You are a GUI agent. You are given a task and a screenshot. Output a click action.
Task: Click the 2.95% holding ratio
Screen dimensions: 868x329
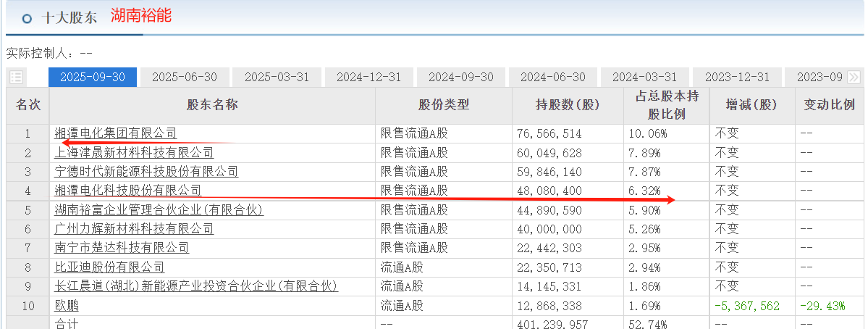[645, 249]
